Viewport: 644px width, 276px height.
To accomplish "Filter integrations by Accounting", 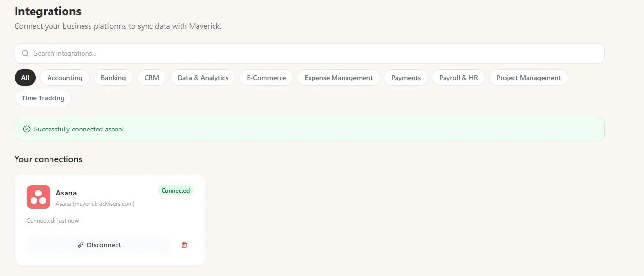I will [x=65, y=78].
